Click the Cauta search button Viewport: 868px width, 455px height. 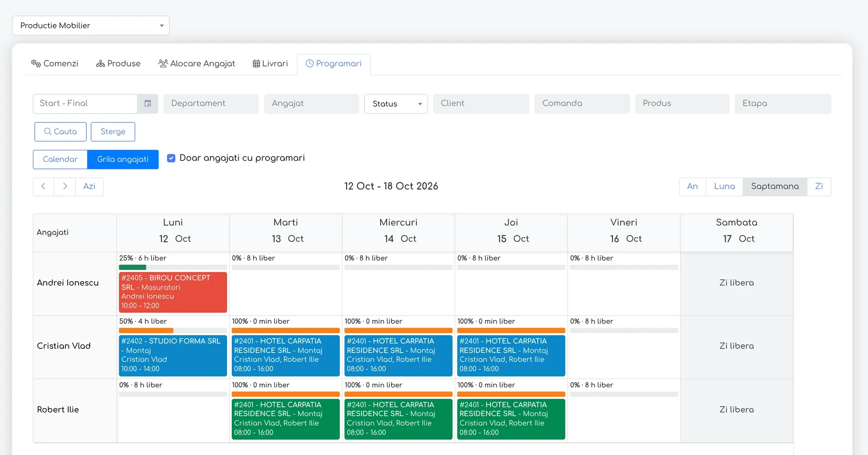tap(60, 132)
